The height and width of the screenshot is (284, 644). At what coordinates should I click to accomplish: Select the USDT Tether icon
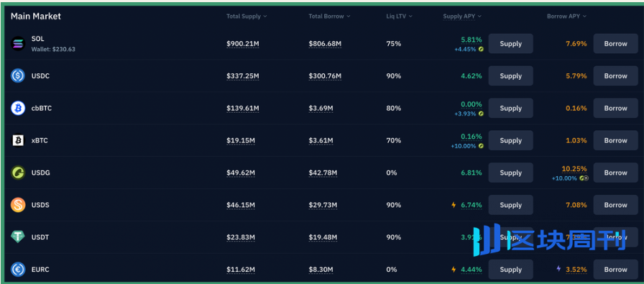point(18,237)
